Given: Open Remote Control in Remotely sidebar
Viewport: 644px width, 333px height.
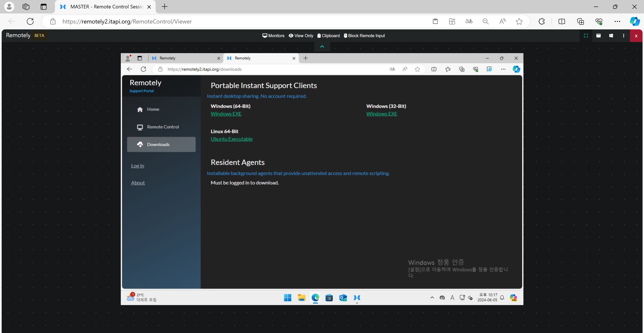Looking at the screenshot, I should tap(161, 127).
